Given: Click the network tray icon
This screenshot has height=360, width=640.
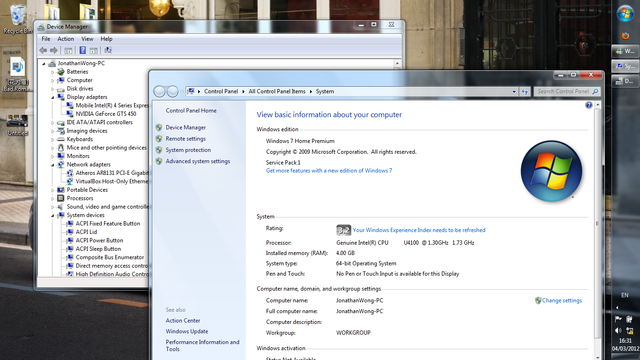Looking at the screenshot, I should (x=630, y=331).
